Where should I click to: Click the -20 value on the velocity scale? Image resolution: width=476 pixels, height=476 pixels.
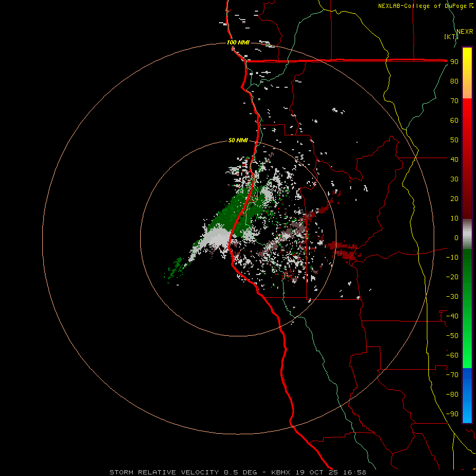coord(452,277)
